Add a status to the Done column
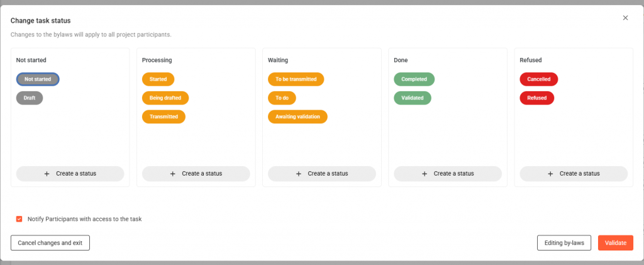The height and width of the screenshot is (265, 644). 447,174
